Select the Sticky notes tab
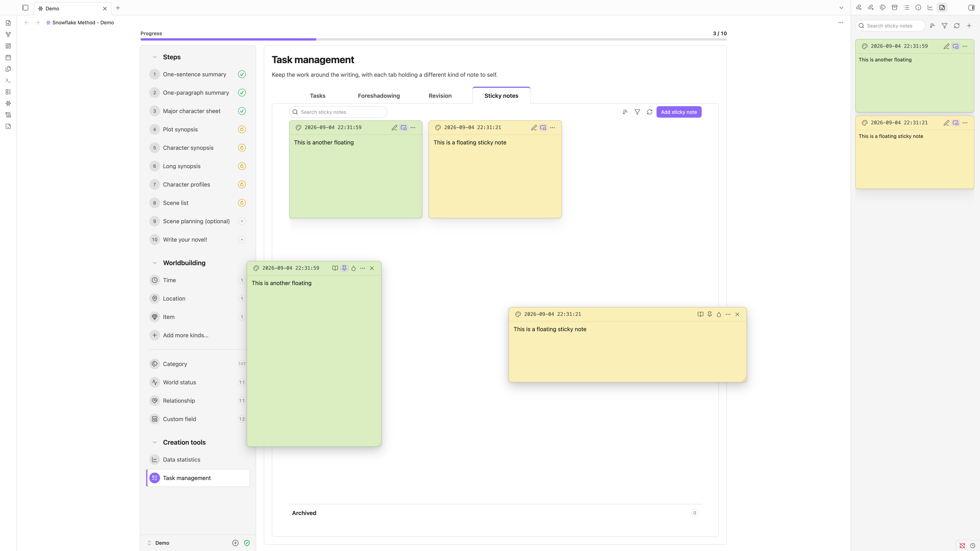The width and height of the screenshot is (980, 551). tap(501, 95)
